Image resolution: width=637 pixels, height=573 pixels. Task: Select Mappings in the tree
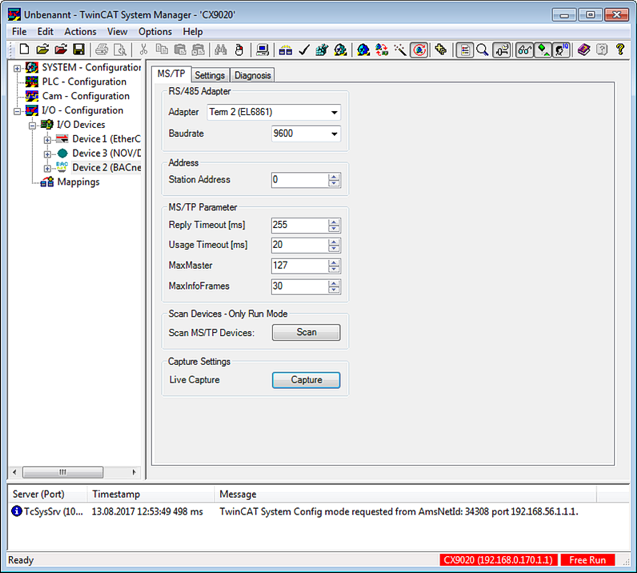(x=78, y=182)
